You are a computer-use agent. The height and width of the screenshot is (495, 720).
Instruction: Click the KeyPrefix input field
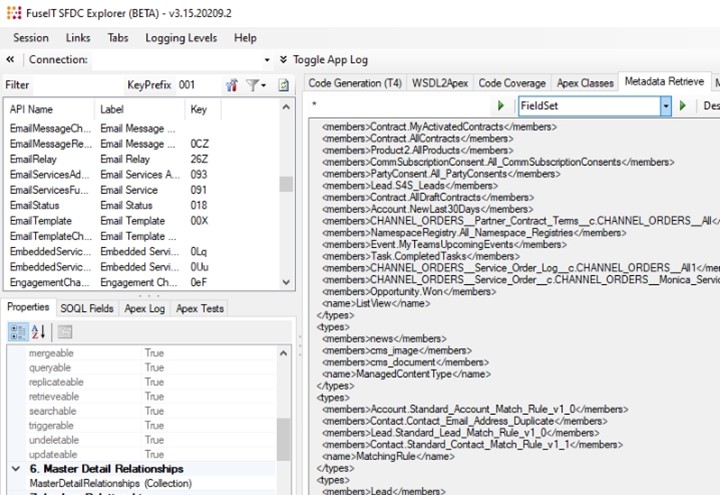pyautogui.click(x=198, y=85)
